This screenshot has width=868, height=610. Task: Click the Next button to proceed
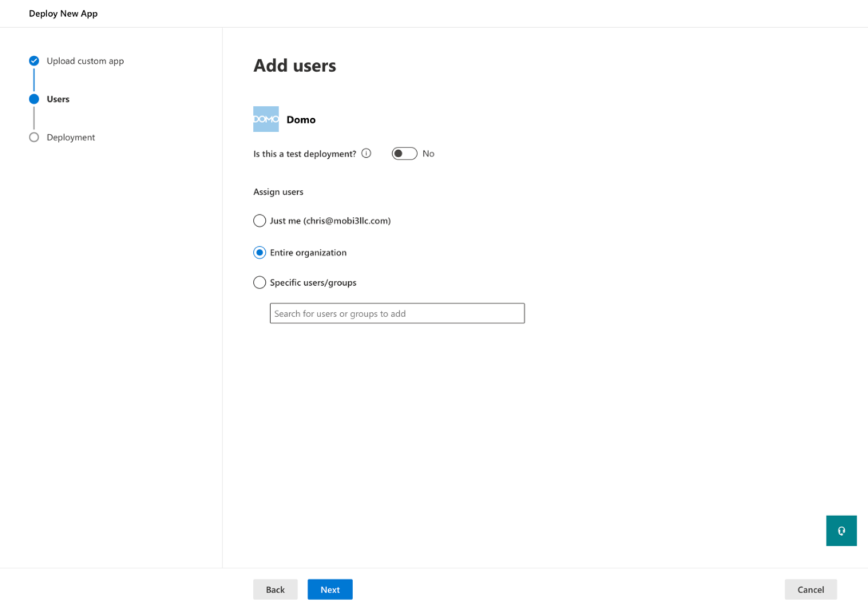tap(330, 589)
